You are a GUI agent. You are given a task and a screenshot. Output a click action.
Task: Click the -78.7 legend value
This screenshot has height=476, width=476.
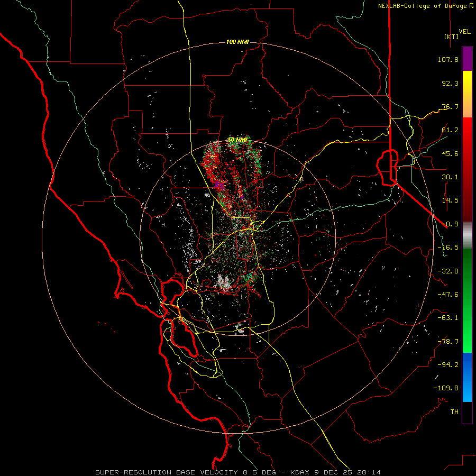click(x=448, y=342)
